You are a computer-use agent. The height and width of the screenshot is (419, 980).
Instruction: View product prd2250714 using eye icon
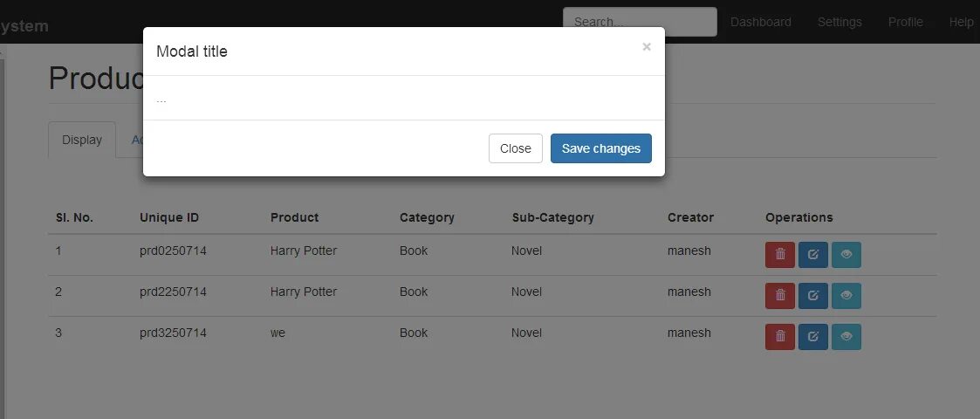846,296
